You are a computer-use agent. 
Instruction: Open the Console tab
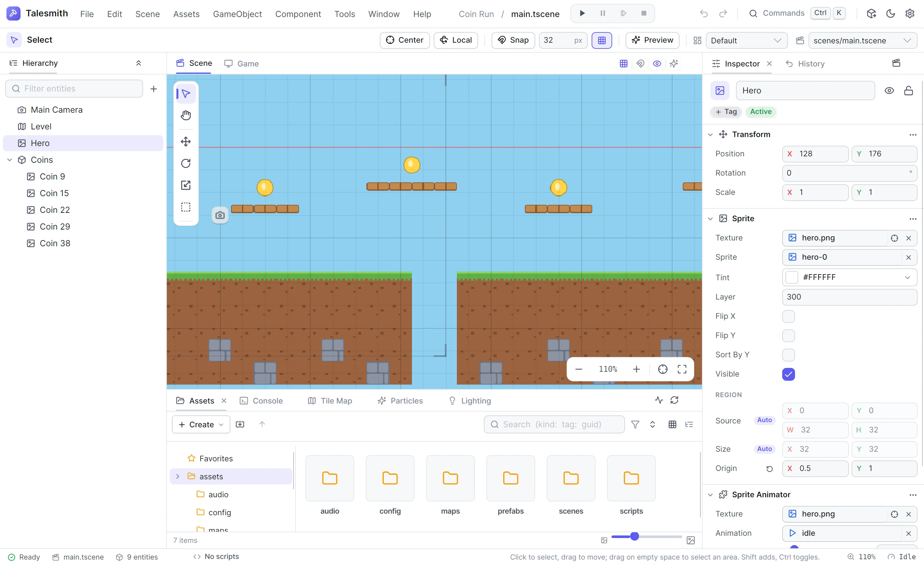261,401
